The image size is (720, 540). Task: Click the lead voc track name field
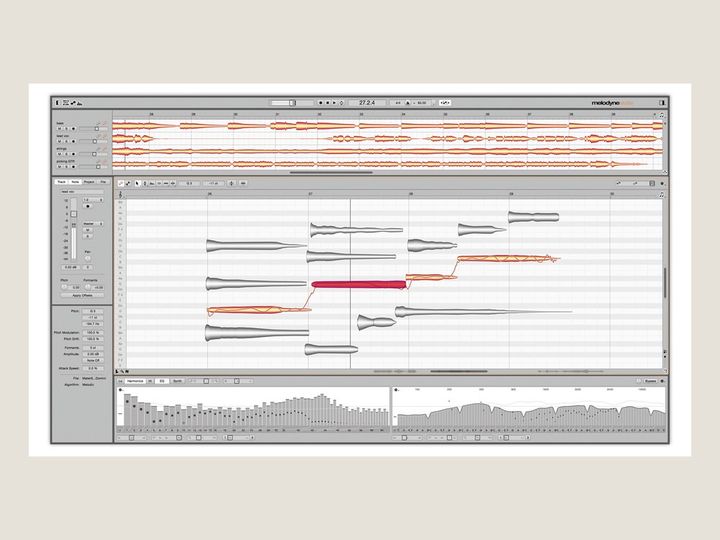pyautogui.click(x=82, y=191)
